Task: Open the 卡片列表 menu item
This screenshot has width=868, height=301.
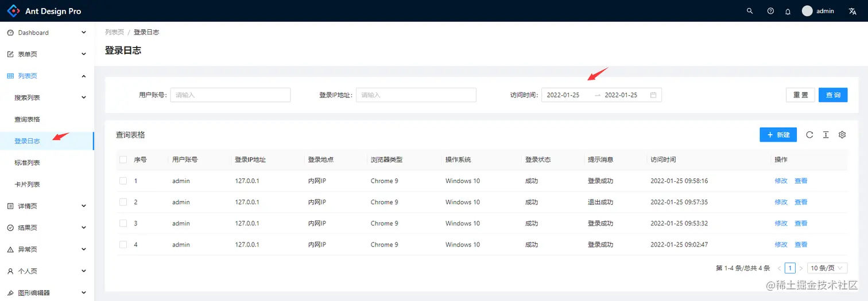Action: point(47,185)
